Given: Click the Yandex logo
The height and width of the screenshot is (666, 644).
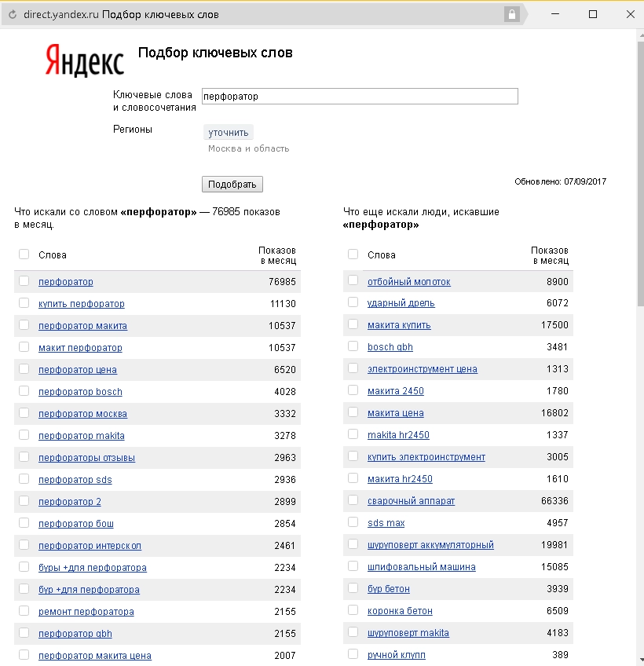Looking at the screenshot, I should pos(85,61).
